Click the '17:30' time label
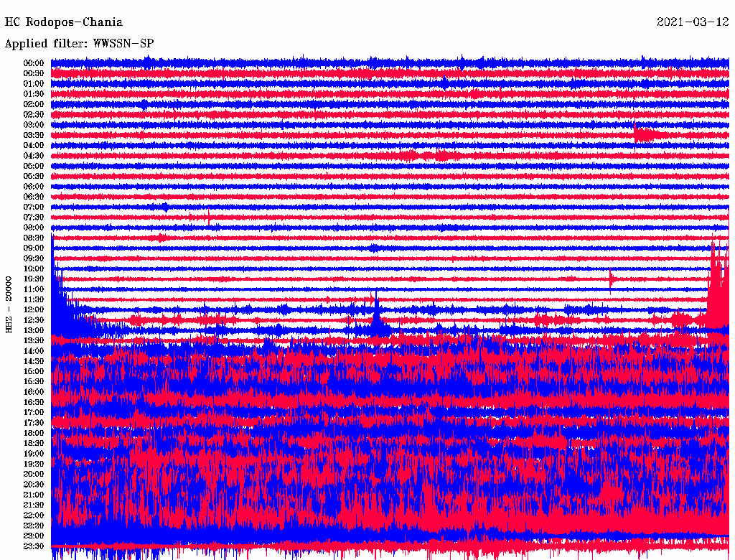Viewport: 735px width, 560px height. coord(34,423)
